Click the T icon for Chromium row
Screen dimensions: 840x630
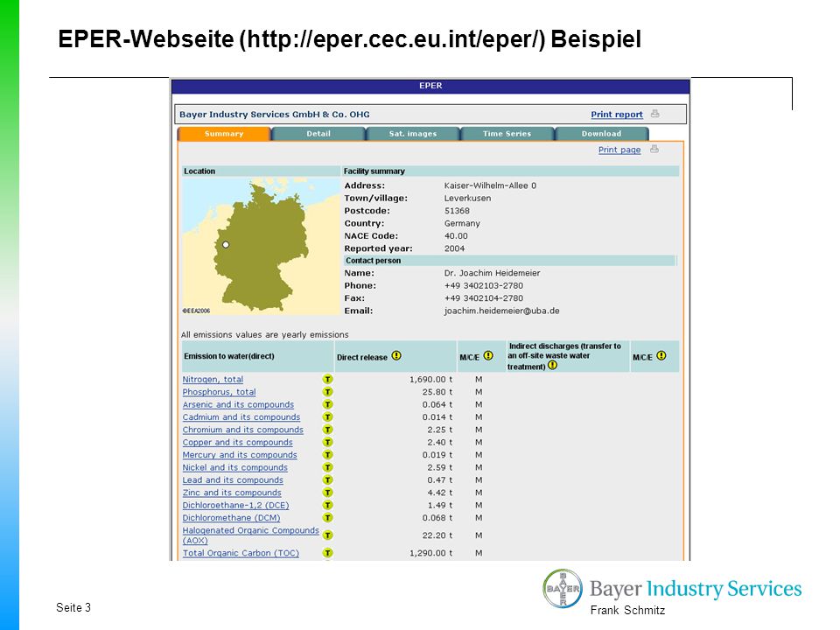[327, 430]
